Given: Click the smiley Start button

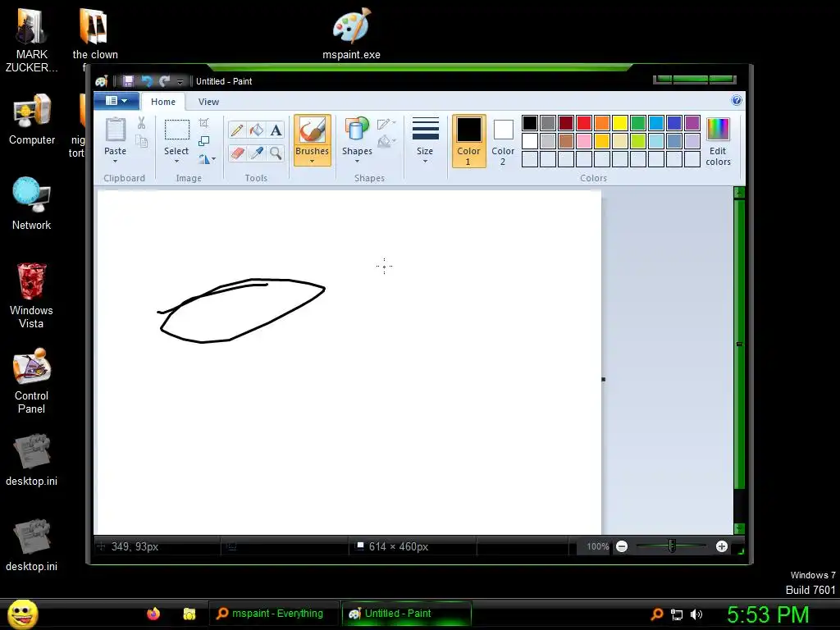Looking at the screenshot, I should pos(22,614).
